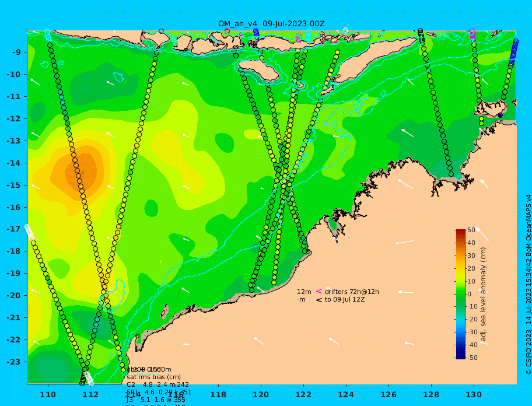532x406 pixels.
Task: Click the vertical CSIRO OceanMAPS v4 copyright text
Action: [x=528, y=285]
